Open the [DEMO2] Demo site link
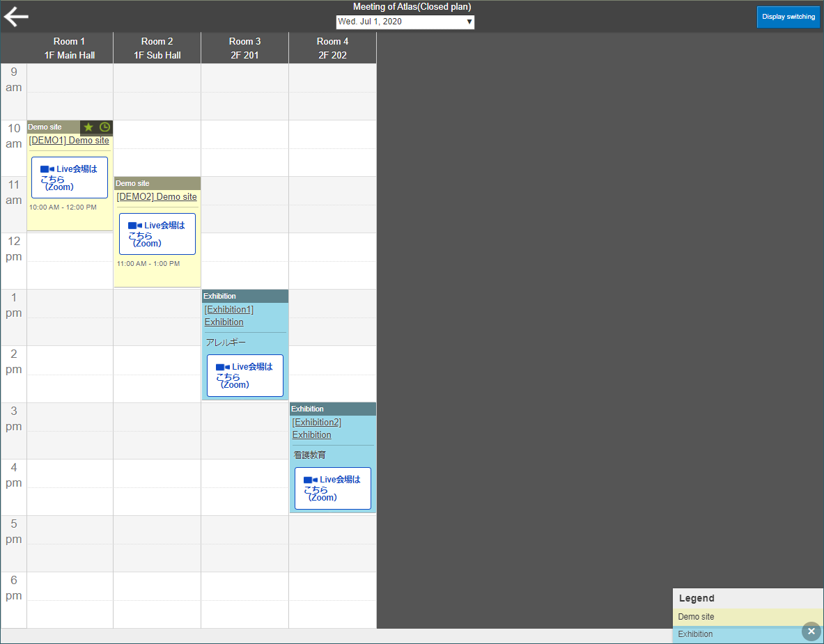Image resolution: width=824 pixels, height=644 pixels. [x=157, y=197]
